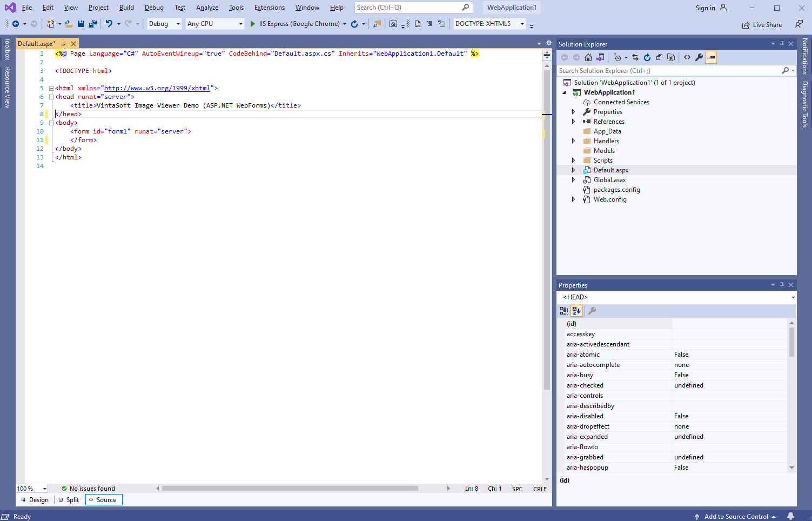This screenshot has height=521, width=812.
Task: Switch to the Design view tab
Action: click(35, 500)
